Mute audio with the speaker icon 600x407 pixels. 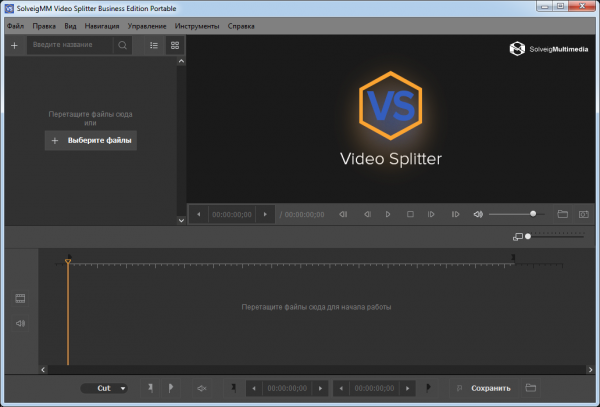pyautogui.click(x=478, y=214)
